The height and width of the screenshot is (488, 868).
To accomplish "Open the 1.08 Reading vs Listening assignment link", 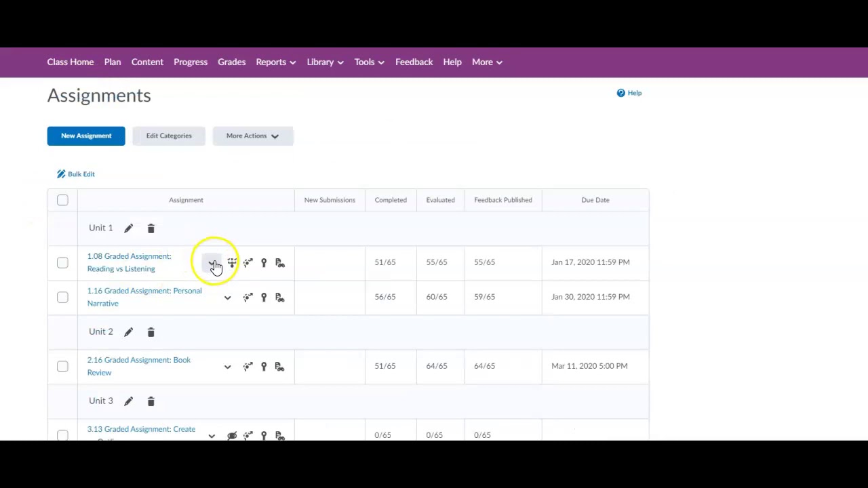I will tap(129, 262).
